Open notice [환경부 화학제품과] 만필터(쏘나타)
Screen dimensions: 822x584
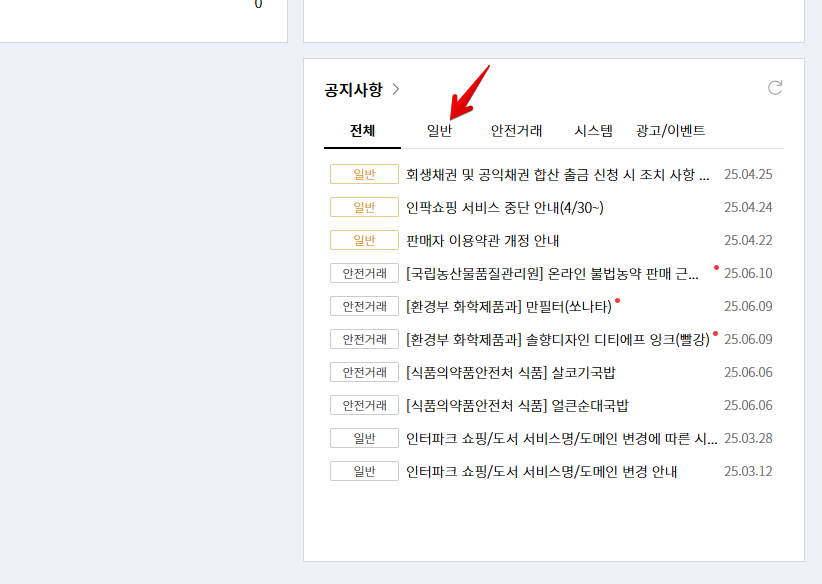(x=509, y=307)
